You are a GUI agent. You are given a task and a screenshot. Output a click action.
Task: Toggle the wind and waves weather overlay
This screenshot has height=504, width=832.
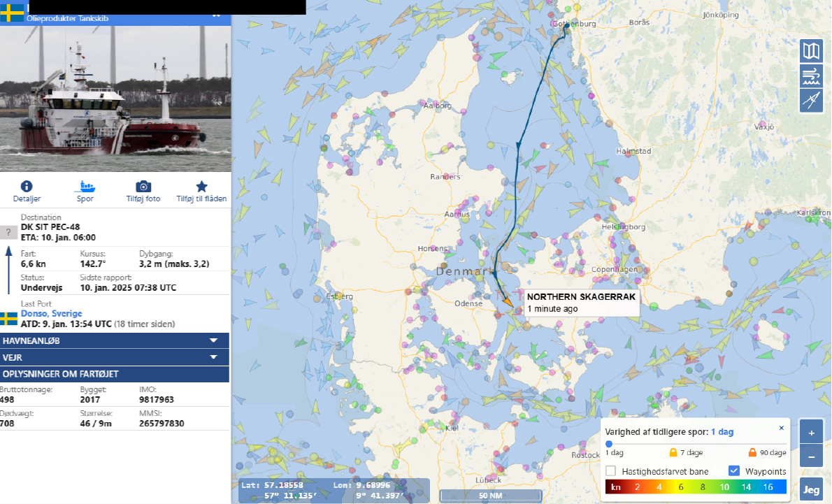pos(811,76)
